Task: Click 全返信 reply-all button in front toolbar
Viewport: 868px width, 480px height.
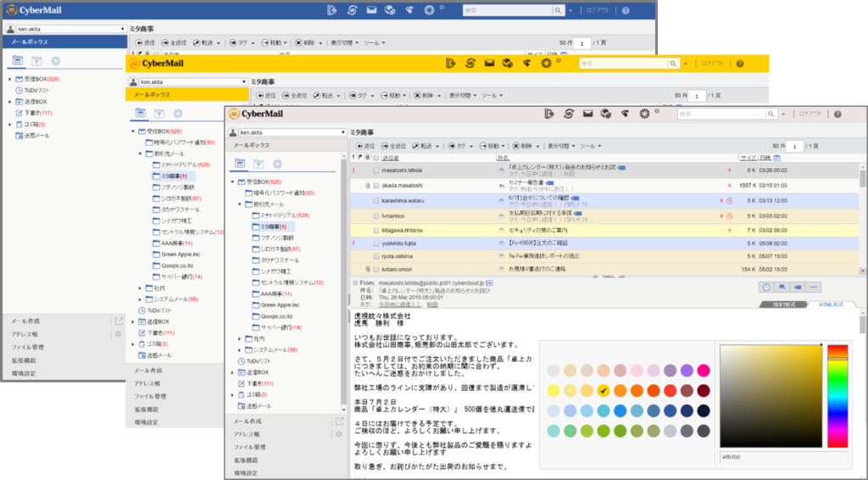Action: point(393,146)
